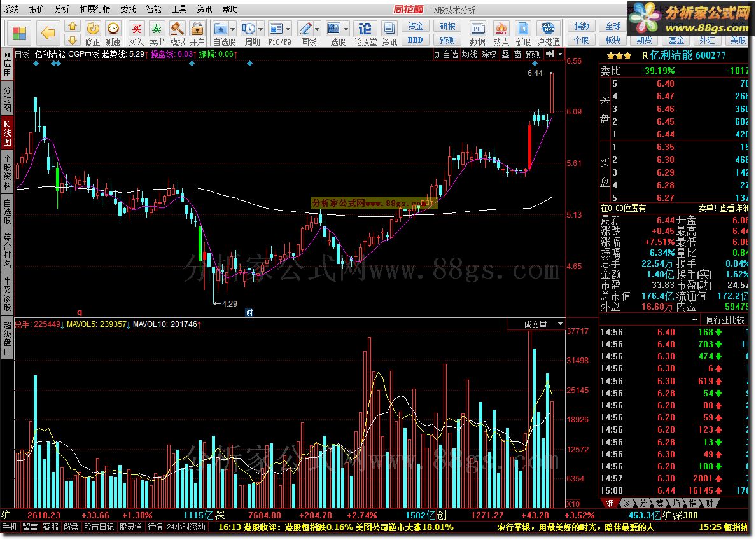Click 24小时滚动 news link
The height and width of the screenshot is (540, 756).
pyautogui.click(x=186, y=527)
